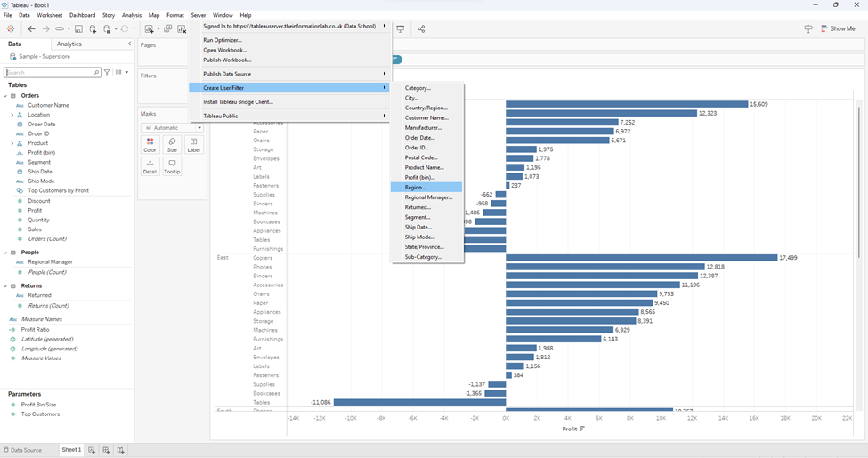
Task: Click the Segment field in Orders
Action: 39,162
